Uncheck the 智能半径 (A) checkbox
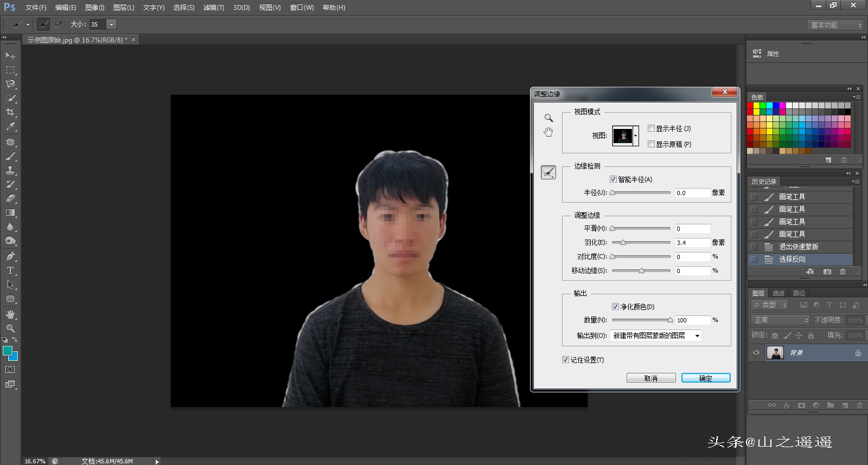This screenshot has height=465, width=868. coord(613,179)
